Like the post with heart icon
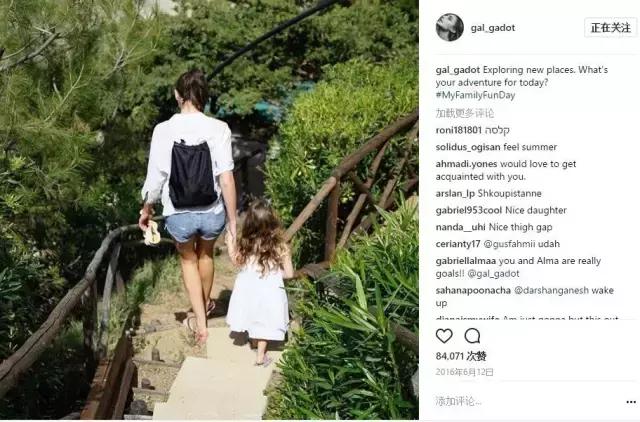The image size is (640, 422). coord(444,336)
